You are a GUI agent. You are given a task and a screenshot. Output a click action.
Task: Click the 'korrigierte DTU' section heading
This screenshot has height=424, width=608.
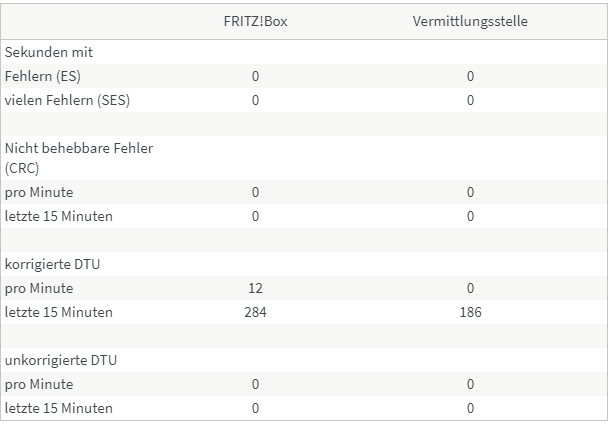coord(52,264)
